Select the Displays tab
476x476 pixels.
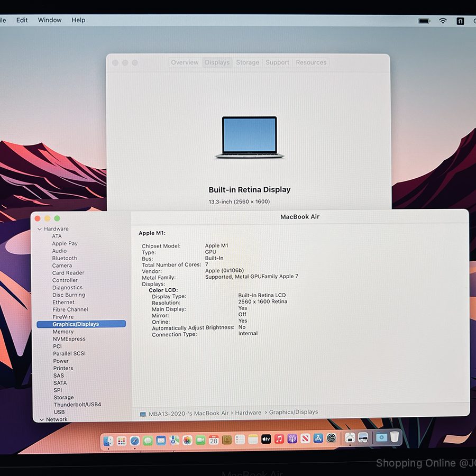(217, 62)
